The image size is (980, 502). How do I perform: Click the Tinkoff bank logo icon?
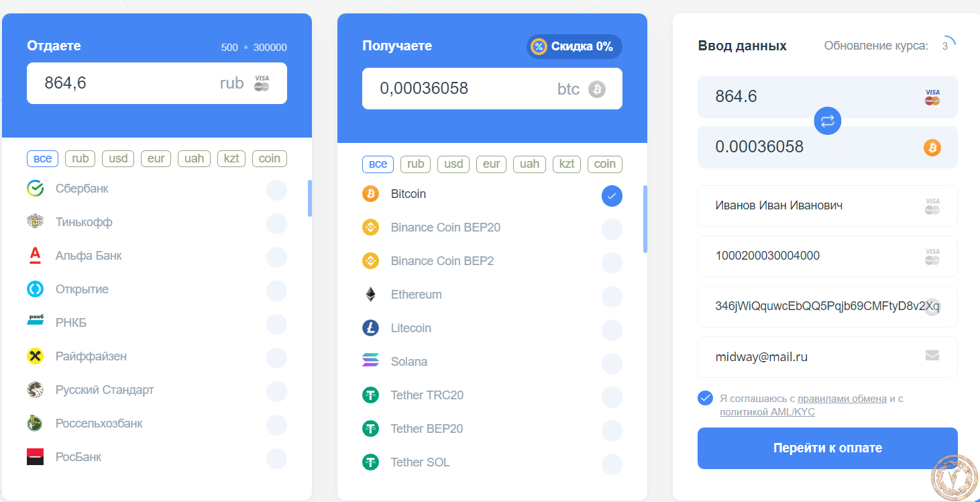(35, 222)
